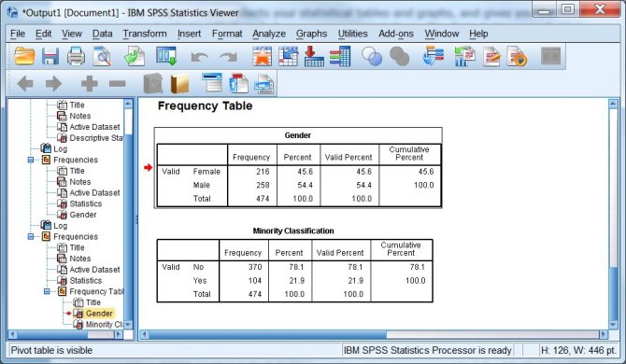Image resolution: width=626 pixels, height=364 pixels.
Task: Click the 104 frequency cell
Action: click(255, 281)
